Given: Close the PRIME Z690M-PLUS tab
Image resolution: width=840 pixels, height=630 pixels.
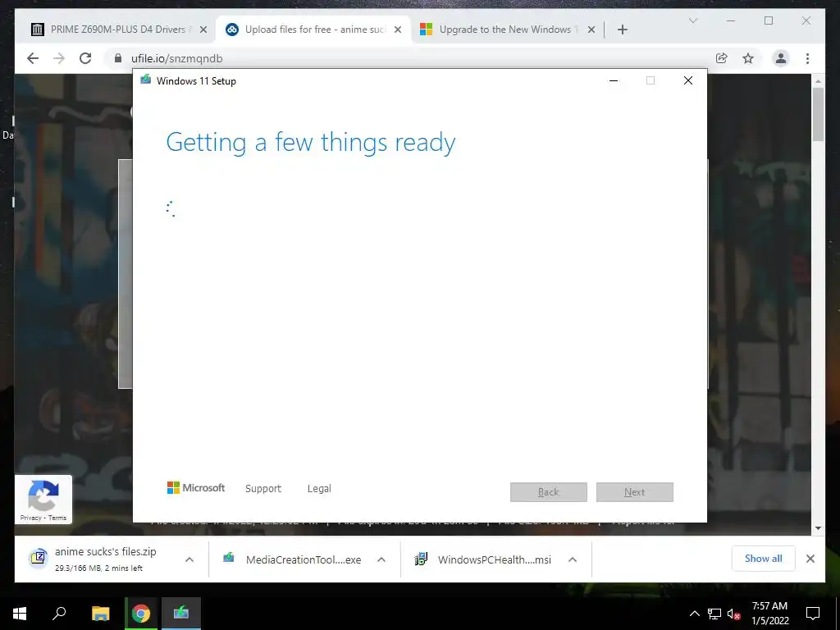Looking at the screenshot, I should 203,30.
